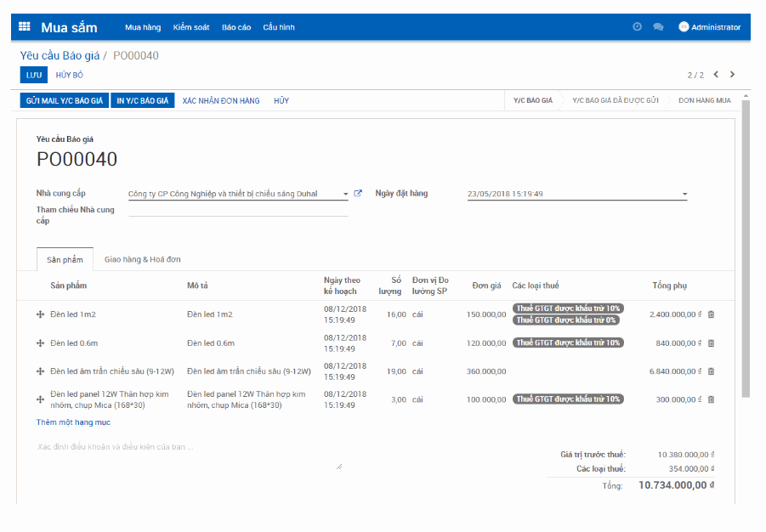Go to next record with right chevron

pos(733,74)
